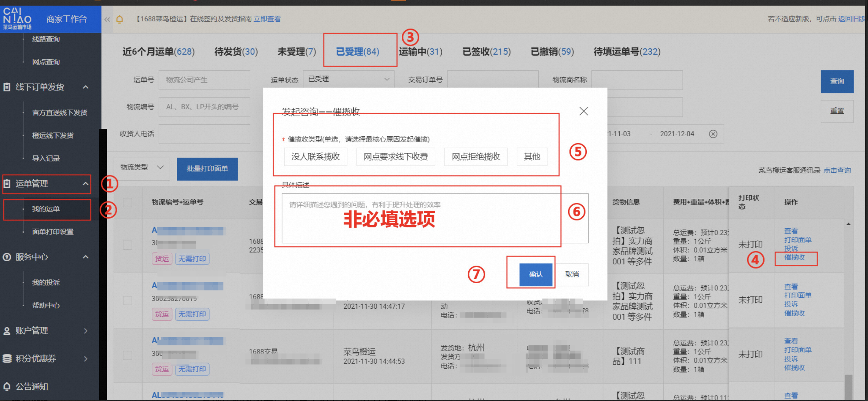Image resolution: width=868 pixels, height=401 pixels.
Task: Click the 服务中心 circle icon
Action: click(x=7, y=257)
